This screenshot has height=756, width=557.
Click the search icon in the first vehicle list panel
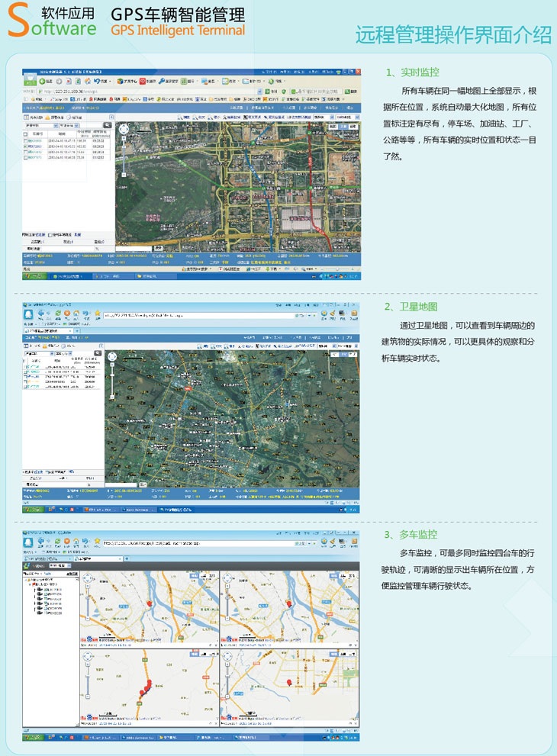pos(108,125)
